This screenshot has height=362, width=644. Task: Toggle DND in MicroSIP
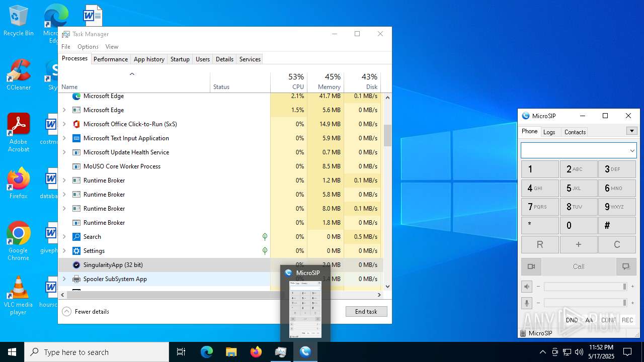(572, 320)
